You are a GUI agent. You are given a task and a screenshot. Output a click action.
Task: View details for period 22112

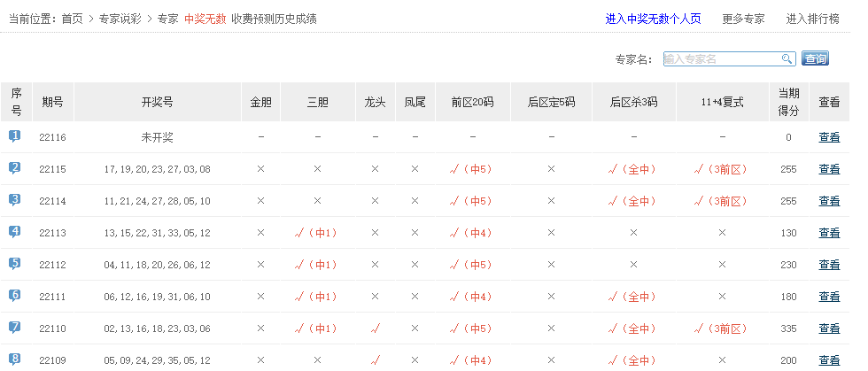click(x=829, y=265)
